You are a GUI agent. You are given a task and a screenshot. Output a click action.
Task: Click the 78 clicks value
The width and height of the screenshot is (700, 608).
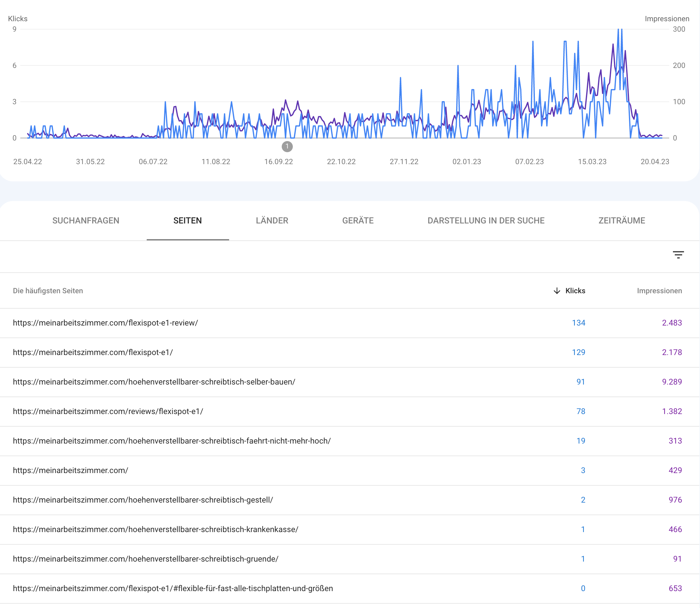pyautogui.click(x=581, y=412)
